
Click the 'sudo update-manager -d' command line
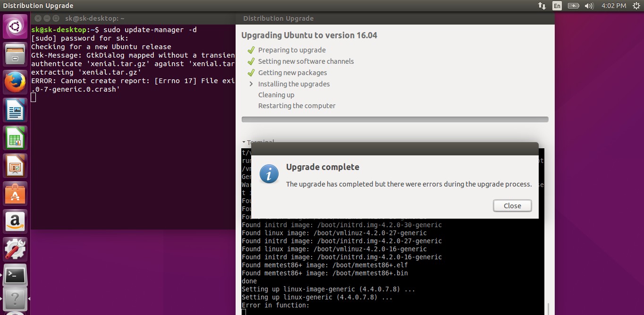(150, 30)
